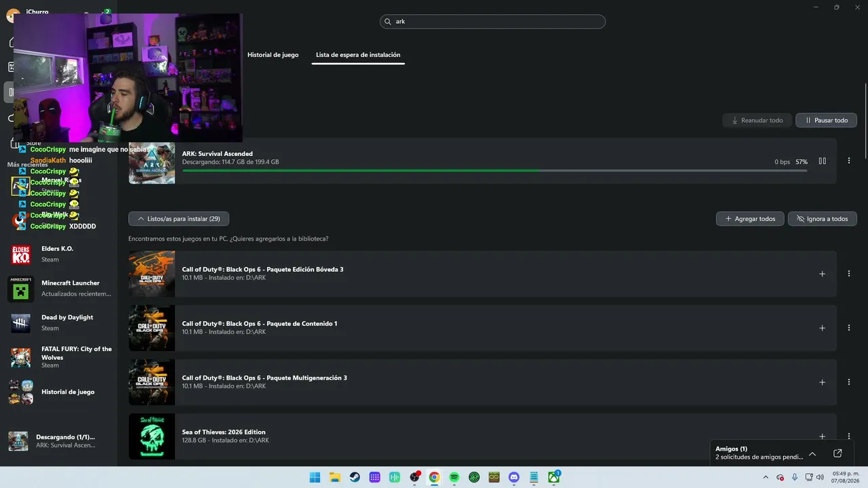868x488 pixels.
Task: Show hidden system tray icons
Action: click(x=766, y=477)
